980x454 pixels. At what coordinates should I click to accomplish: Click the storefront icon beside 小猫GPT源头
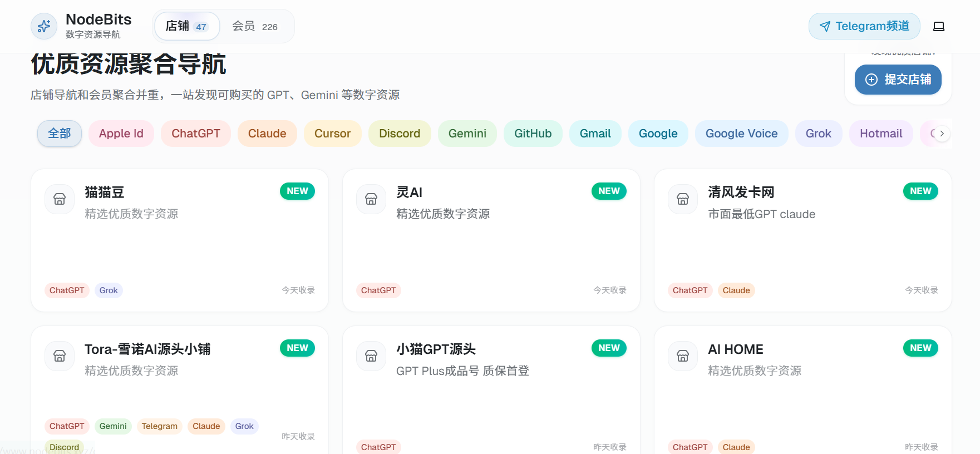pyautogui.click(x=371, y=356)
